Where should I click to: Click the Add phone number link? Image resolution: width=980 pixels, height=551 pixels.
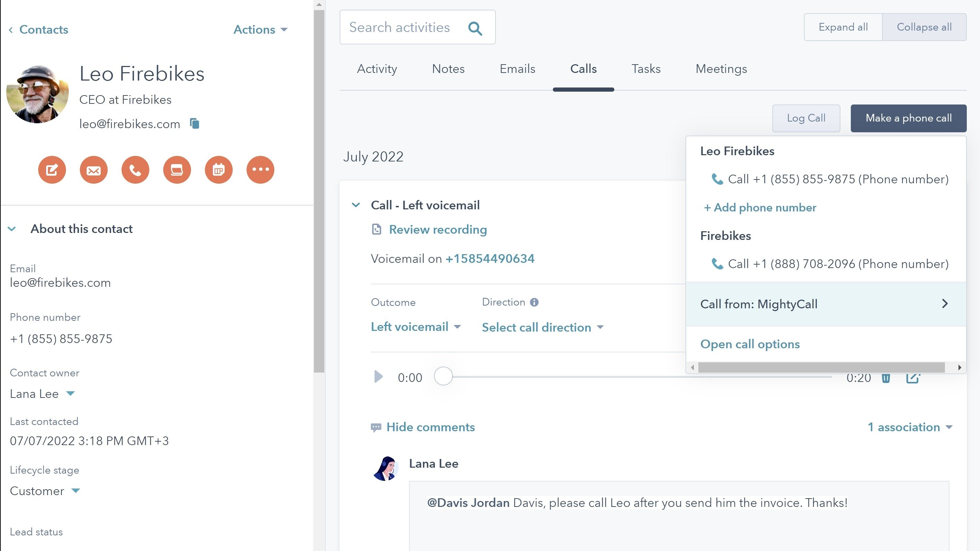tap(760, 208)
